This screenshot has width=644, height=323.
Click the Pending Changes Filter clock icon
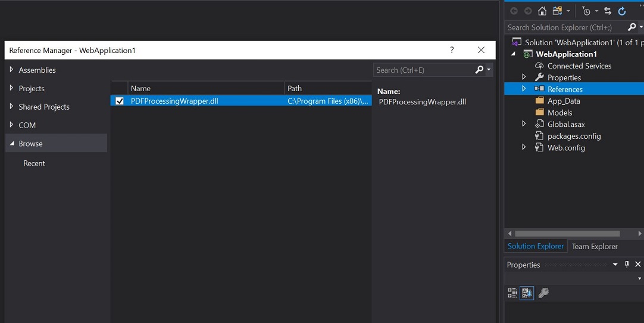(x=586, y=11)
